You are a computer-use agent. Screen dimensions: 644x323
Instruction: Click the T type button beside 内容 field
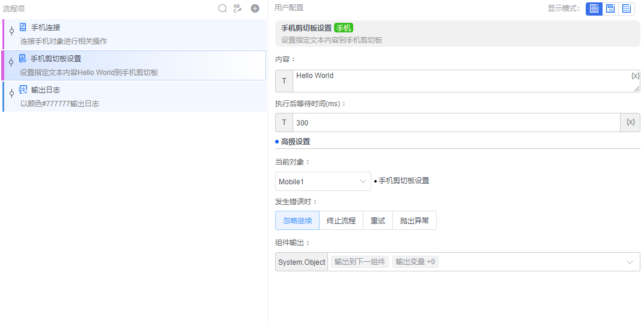pos(284,81)
